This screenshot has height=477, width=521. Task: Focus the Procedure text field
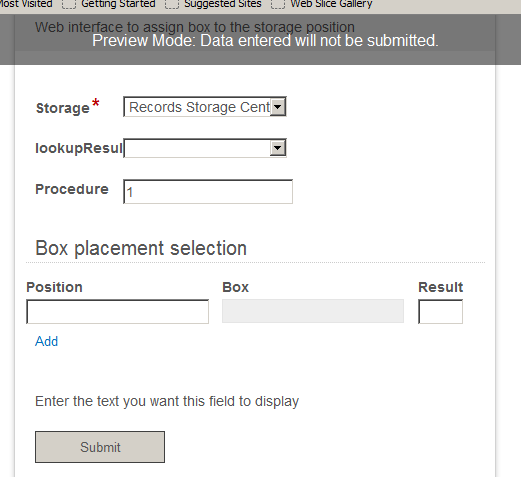pyautogui.click(x=208, y=192)
